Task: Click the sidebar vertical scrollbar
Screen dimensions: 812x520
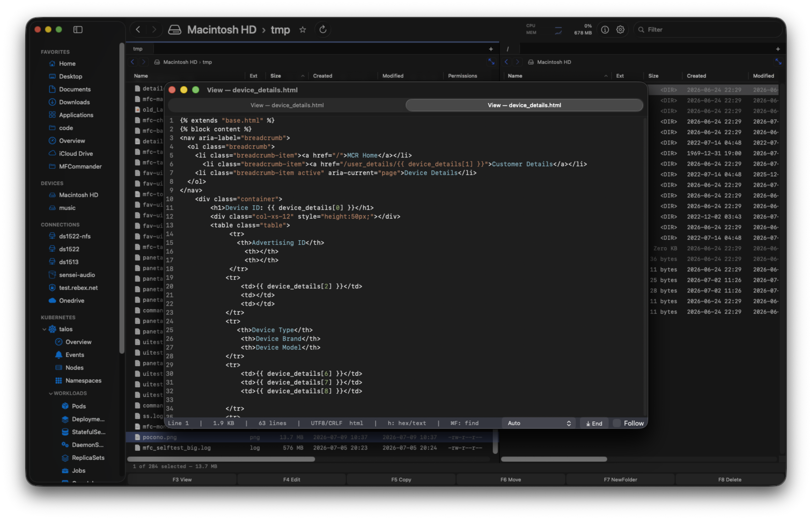Action: [122, 198]
